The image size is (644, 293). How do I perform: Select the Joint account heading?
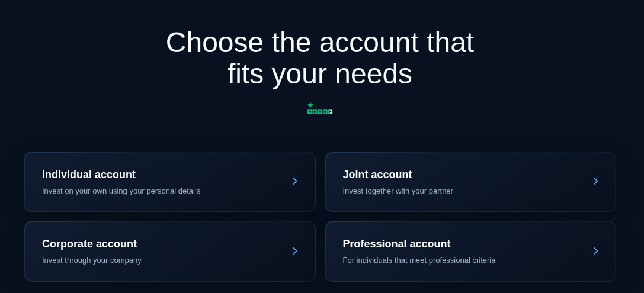coord(377,175)
